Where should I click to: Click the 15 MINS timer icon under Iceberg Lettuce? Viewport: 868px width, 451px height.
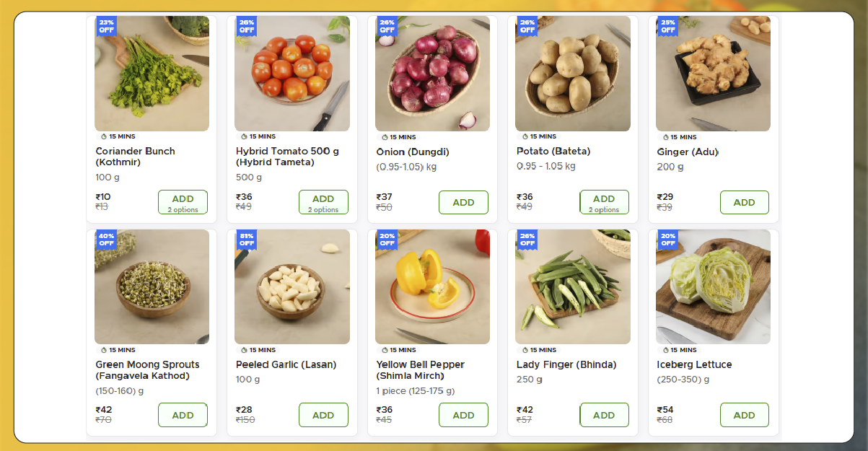point(666,350)
